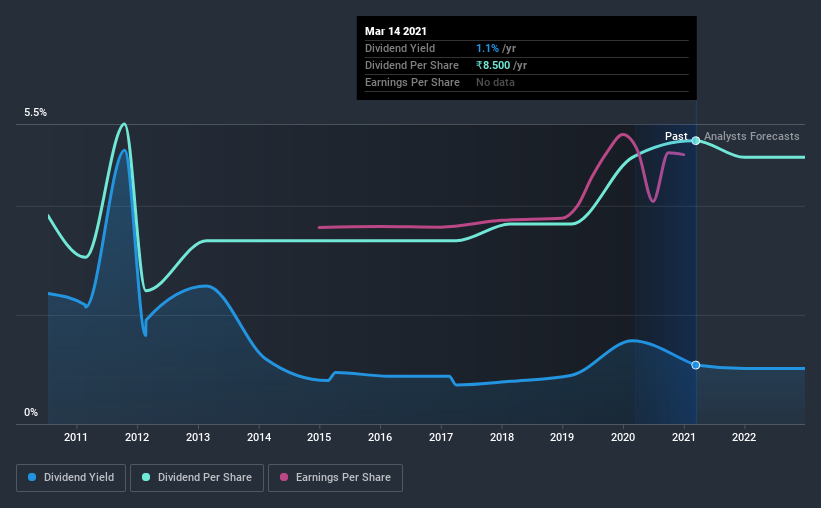Click the 1.1% dividend yield value in the tooltip

(x=487, y=48)
